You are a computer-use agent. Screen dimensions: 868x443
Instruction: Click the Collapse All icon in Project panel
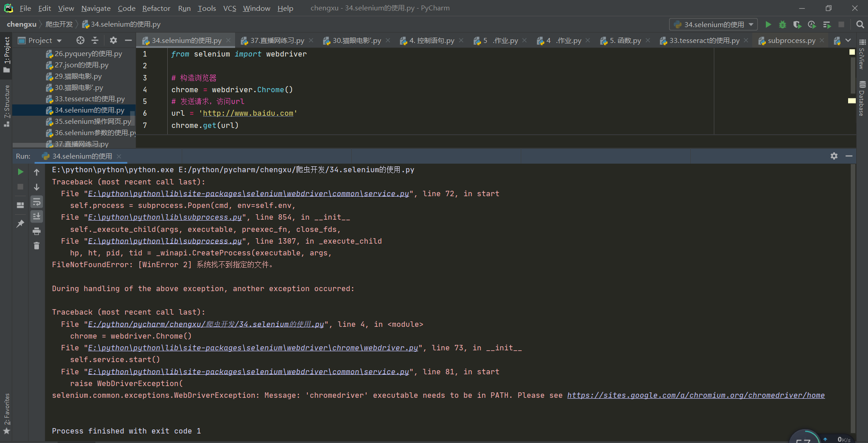(x=95, y=40)
